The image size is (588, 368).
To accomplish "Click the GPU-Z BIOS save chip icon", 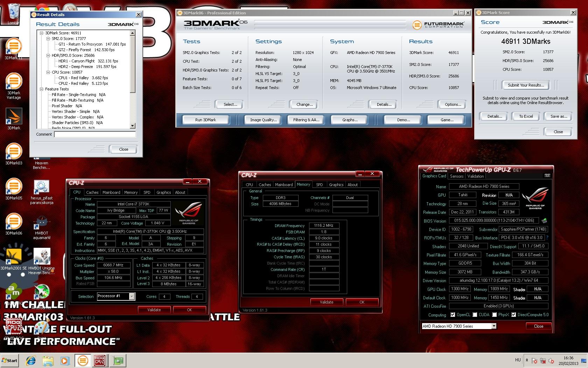I will tap(544, 221).
